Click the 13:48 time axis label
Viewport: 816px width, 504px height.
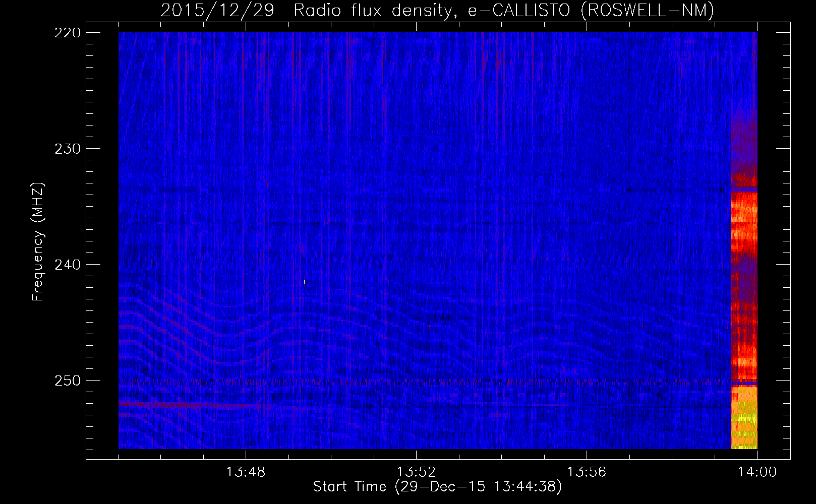coord(246,472)
